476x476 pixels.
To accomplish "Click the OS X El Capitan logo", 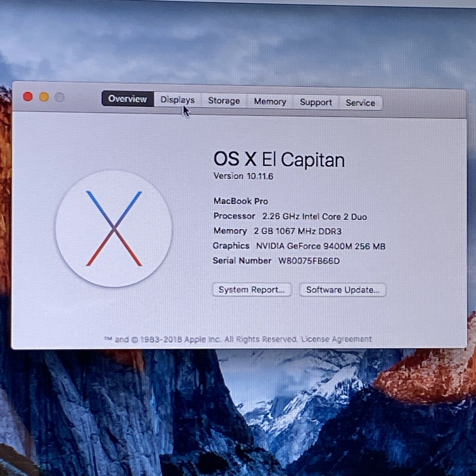I will coord(114,228).
